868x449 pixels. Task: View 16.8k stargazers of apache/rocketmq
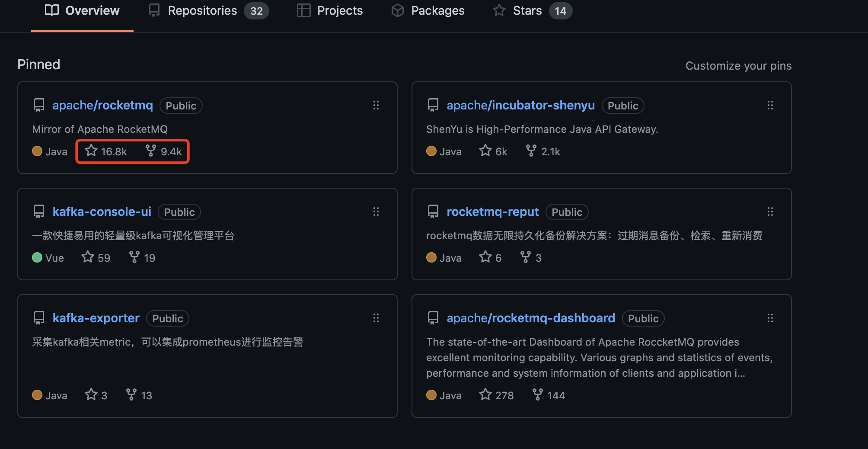pyautogui.click(x=106, y=151)
